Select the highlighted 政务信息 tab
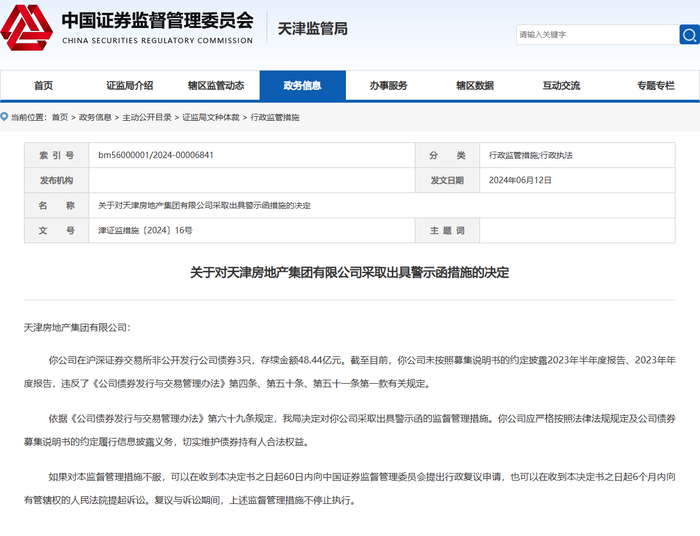 [303, 85]
